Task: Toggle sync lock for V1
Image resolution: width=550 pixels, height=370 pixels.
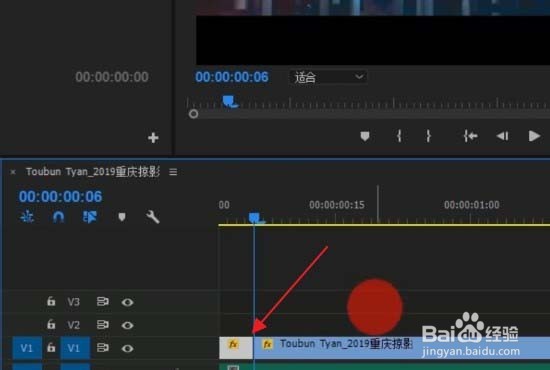Action: [x=102, y=348]
